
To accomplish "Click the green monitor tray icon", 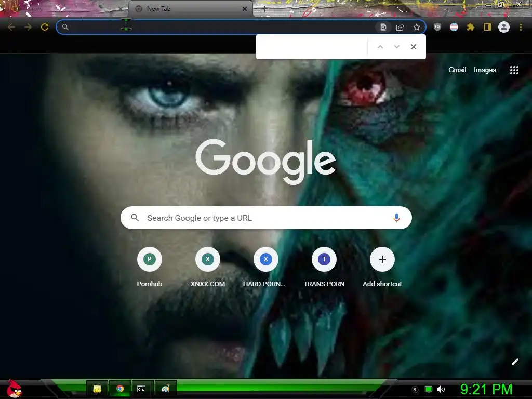I will [x=429, y=389].
